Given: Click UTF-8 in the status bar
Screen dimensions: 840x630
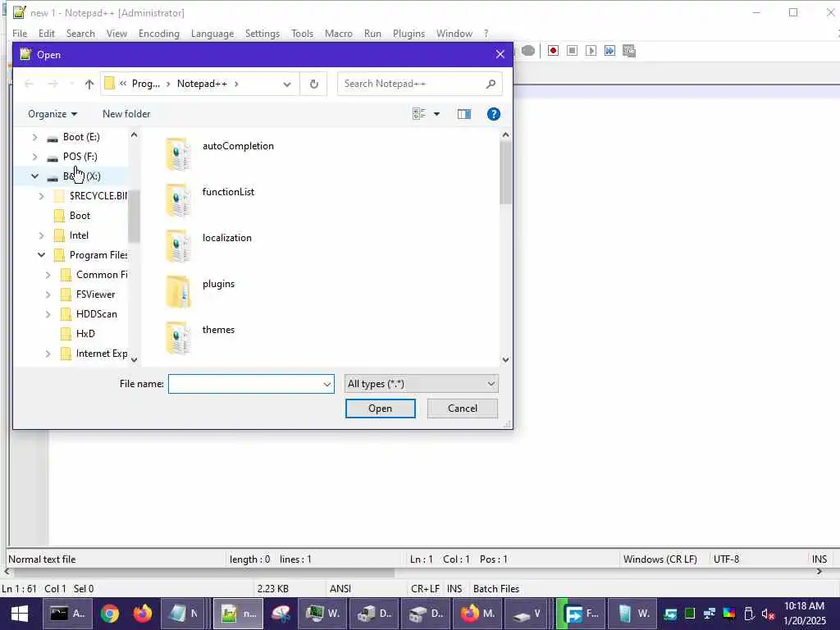Looking at the screenshot, I should pyautogui.click(x=727, y=559).
